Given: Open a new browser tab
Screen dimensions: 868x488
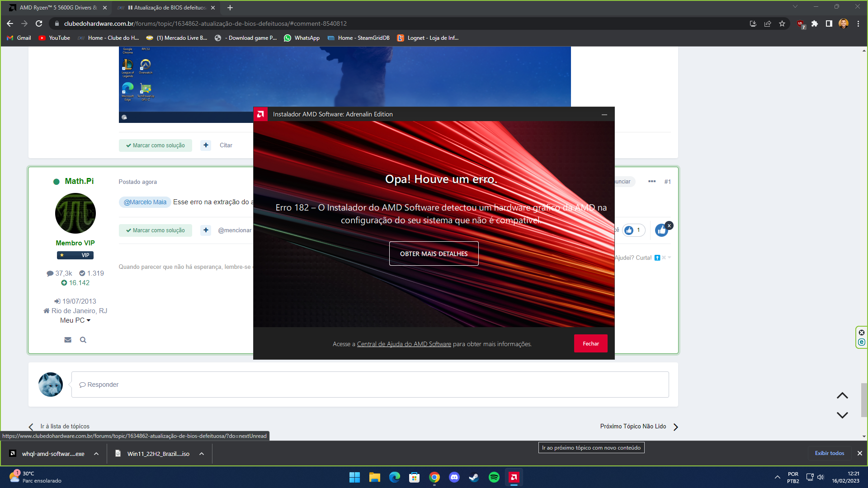Looking at the screenshot, I should 230,8.
